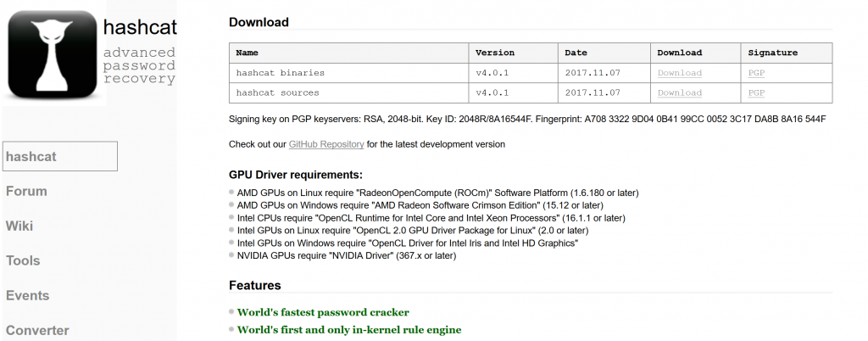Open the Converter sidebar page
The width and height of the screenshot is (868, 341).
tap(39, 330)
